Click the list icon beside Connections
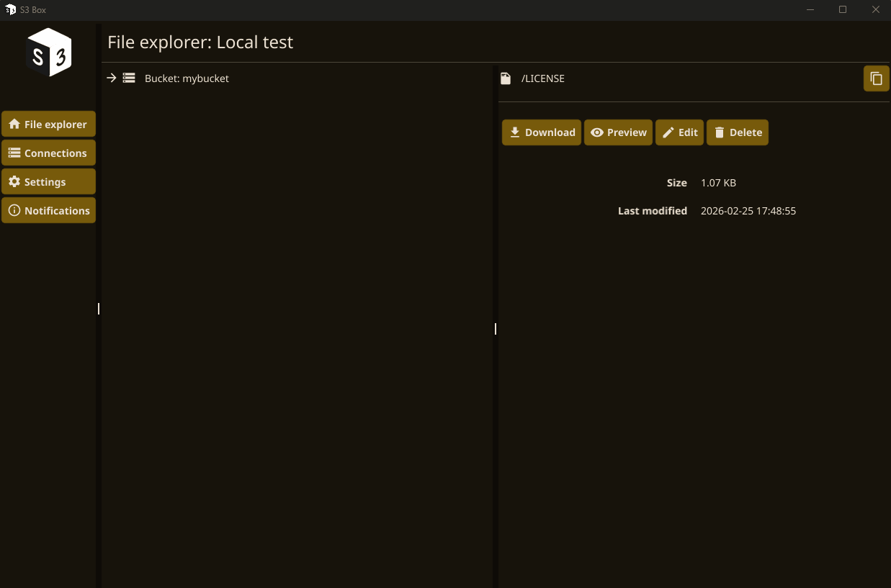 [14, 153]
